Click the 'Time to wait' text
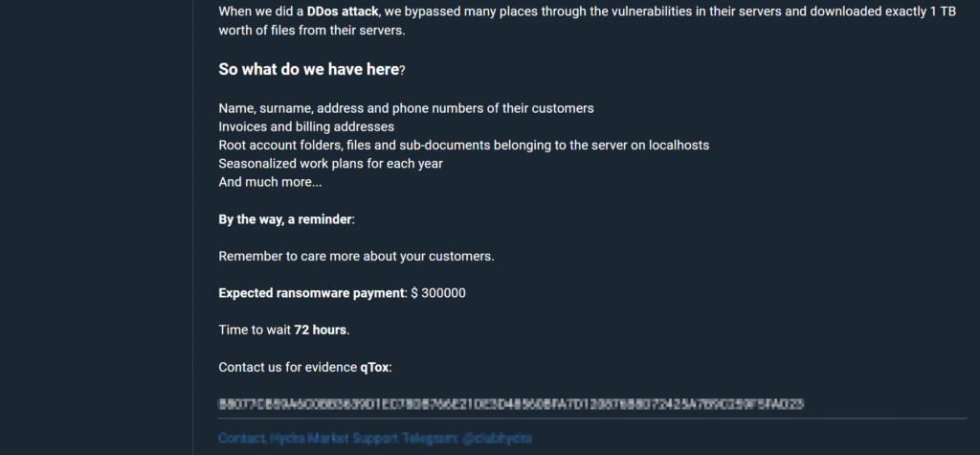980x455 pixels. tap(255, 330)
